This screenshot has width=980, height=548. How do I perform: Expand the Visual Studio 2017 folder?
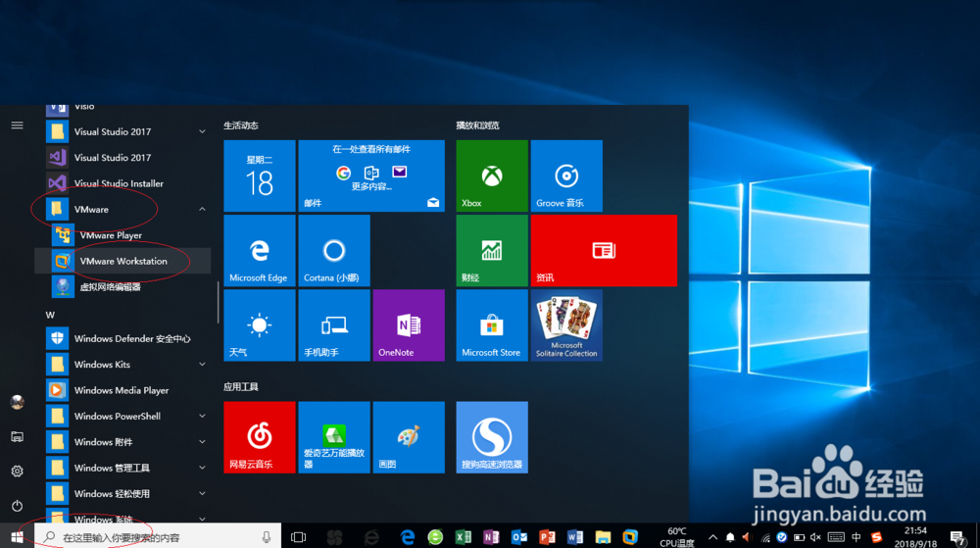click(x=202, y=131)
